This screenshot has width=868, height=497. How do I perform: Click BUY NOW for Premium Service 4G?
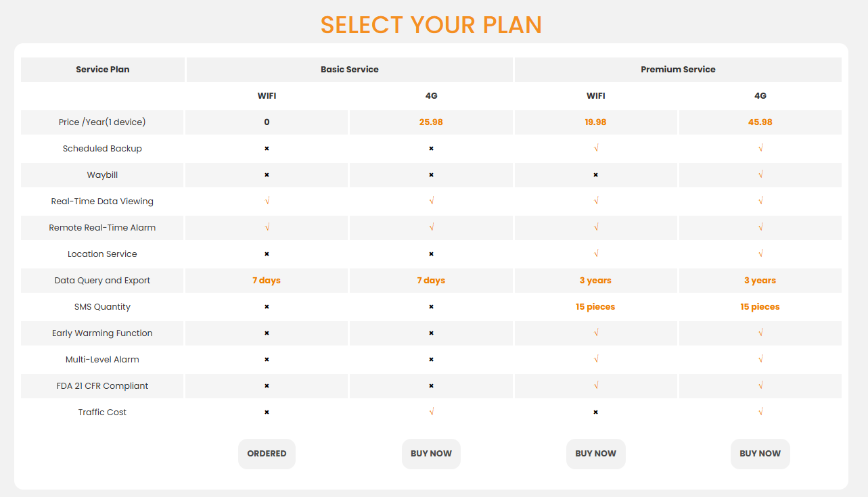pos(760,454)
